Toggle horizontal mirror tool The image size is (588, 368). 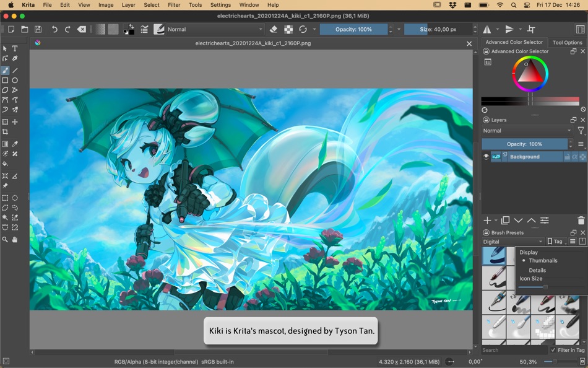(487, 29)
